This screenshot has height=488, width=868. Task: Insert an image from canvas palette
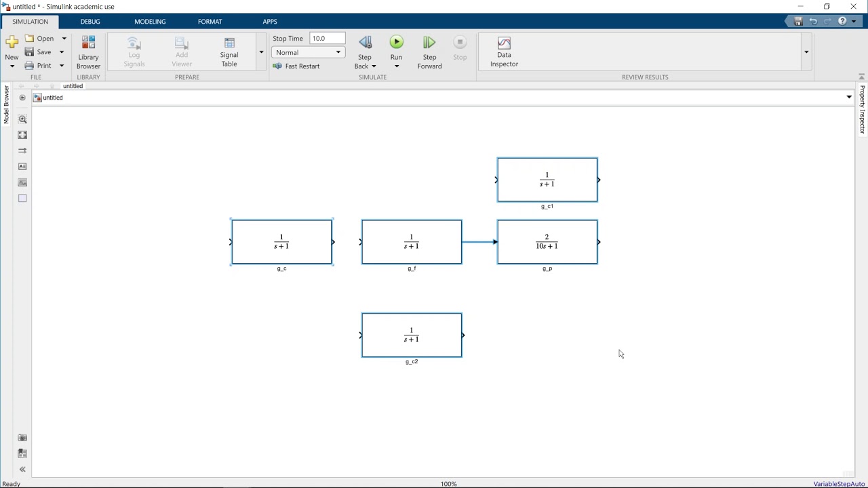(x=22, y=182)
